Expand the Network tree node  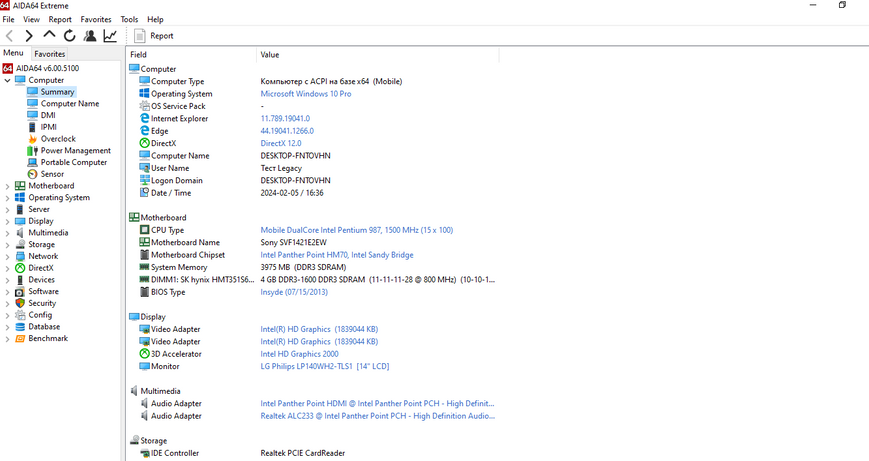7,257
